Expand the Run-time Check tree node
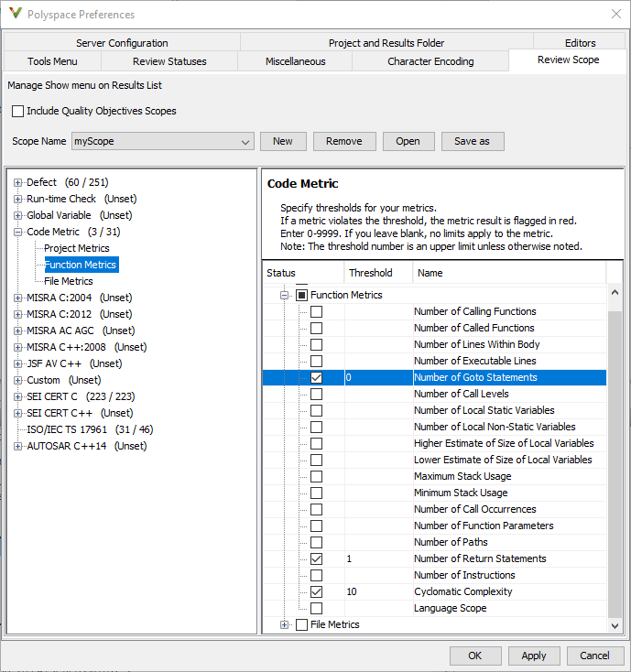Screen dimensions: 631x672 pyautogui.click(x=17, y=200)
